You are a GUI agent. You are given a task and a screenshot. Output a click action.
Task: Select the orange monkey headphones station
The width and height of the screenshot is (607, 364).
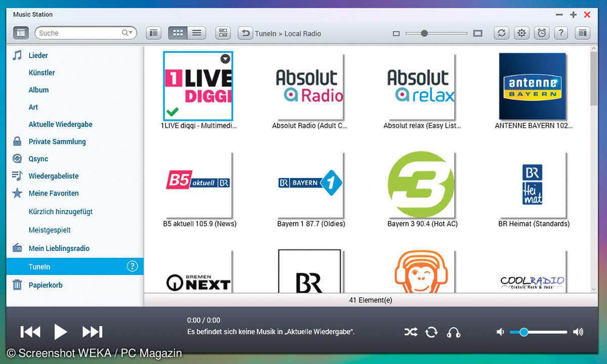pos(421,271)
